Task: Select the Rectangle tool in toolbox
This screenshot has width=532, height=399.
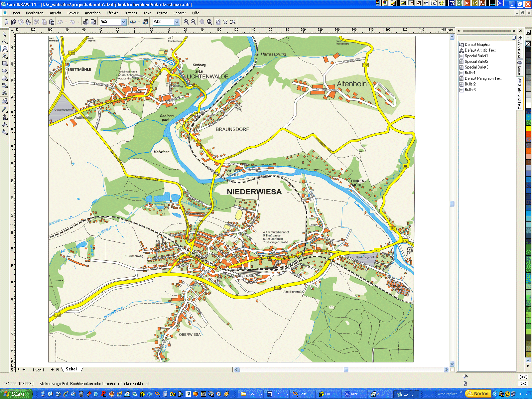Action: pos(4,63)
